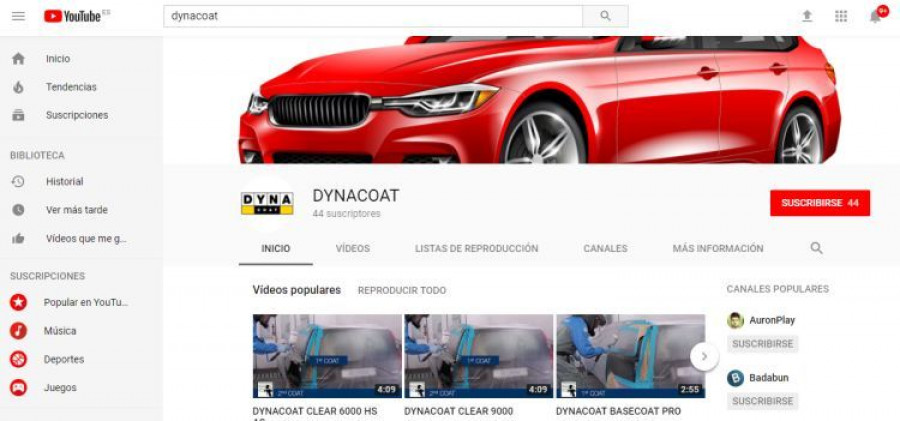This screenshot has height=421, width=900.
Task: Click Badabun channel name
Action: pos(769,378)
